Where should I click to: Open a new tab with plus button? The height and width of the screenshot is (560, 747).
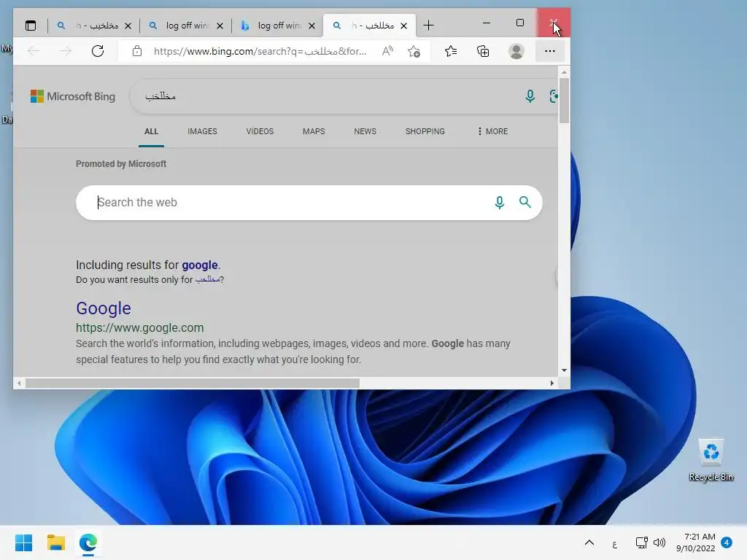click(428, 26)
